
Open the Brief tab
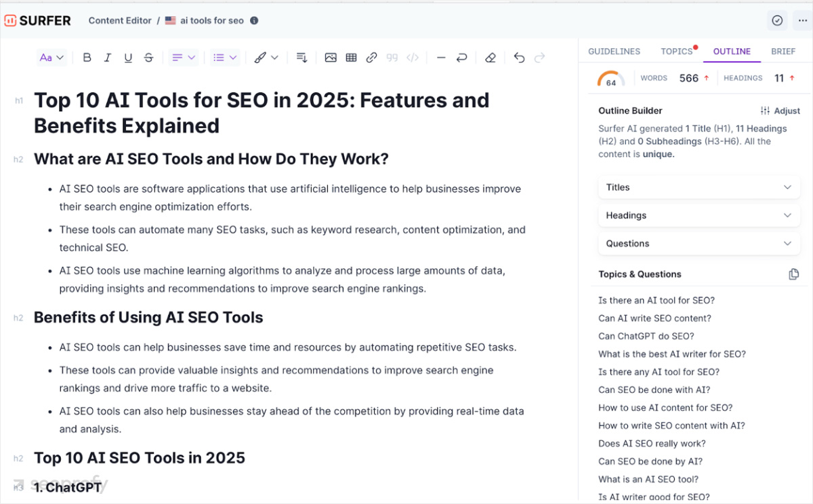783,51
